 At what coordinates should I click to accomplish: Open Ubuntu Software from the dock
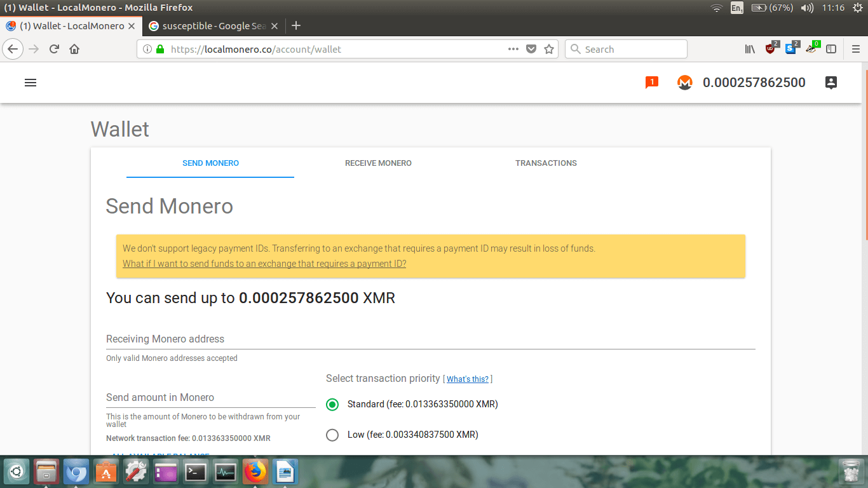pos(106,472)
